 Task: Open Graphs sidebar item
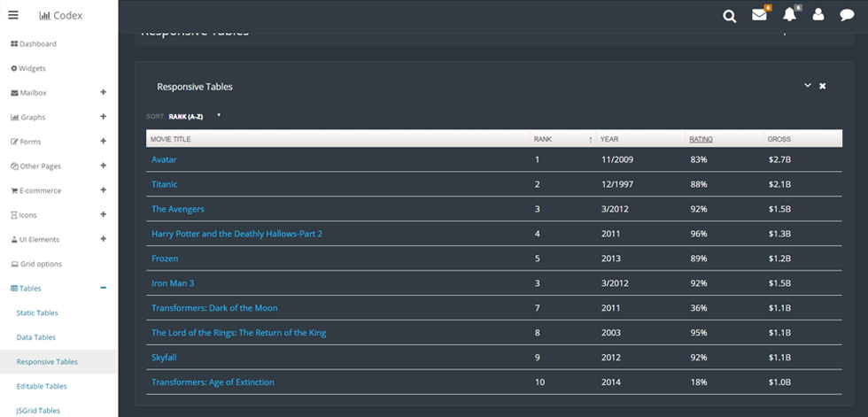pos(28,117)
